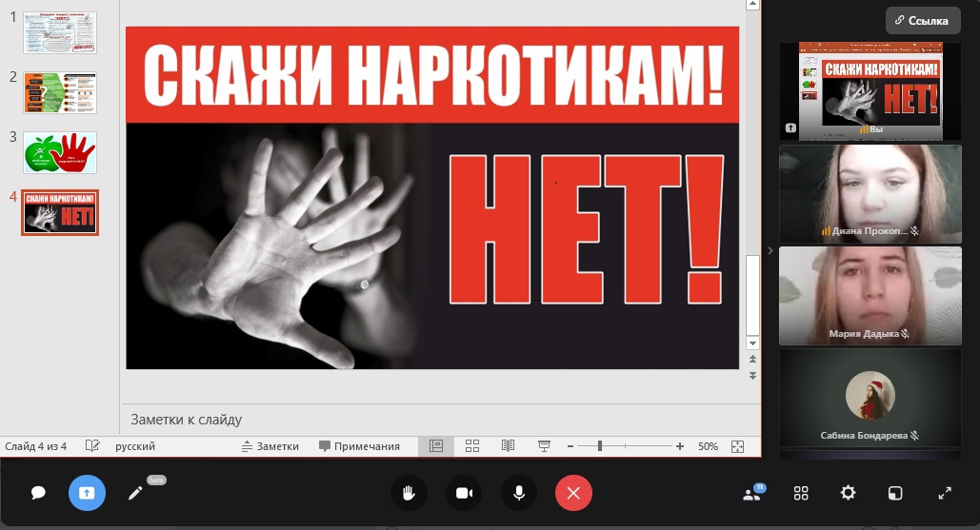
Task: Toggle the microphone mute
Action: (519, 493)
